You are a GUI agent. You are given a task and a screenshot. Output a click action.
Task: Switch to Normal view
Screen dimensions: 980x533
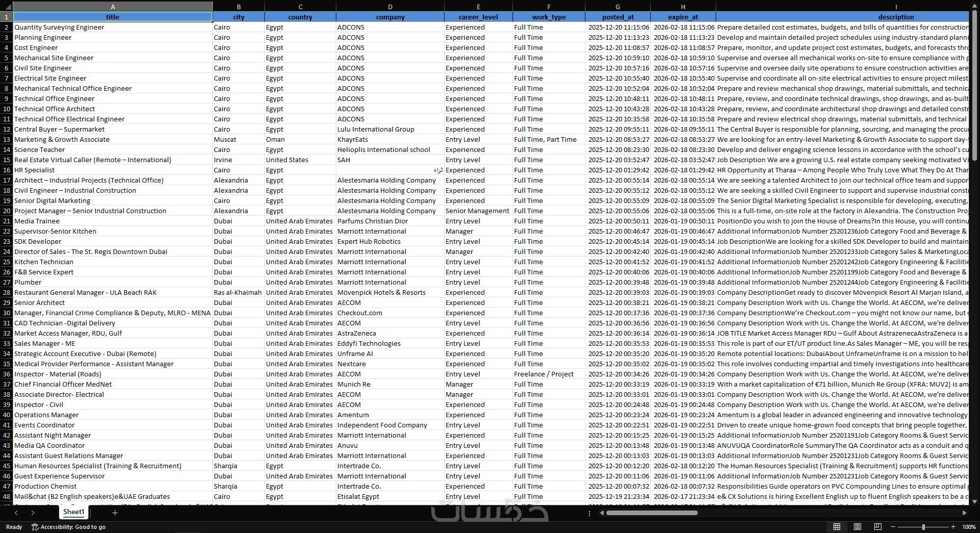(x=837, y=527)
